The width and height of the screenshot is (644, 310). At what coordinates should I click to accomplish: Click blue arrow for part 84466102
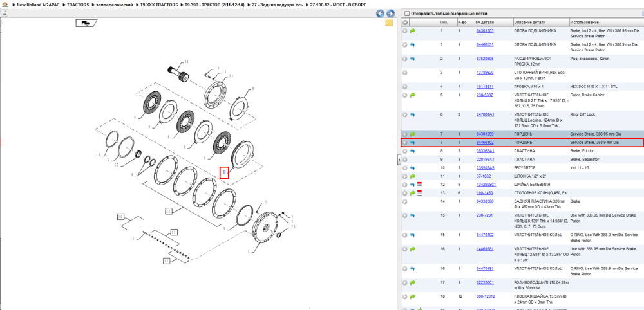click(413, 142)
